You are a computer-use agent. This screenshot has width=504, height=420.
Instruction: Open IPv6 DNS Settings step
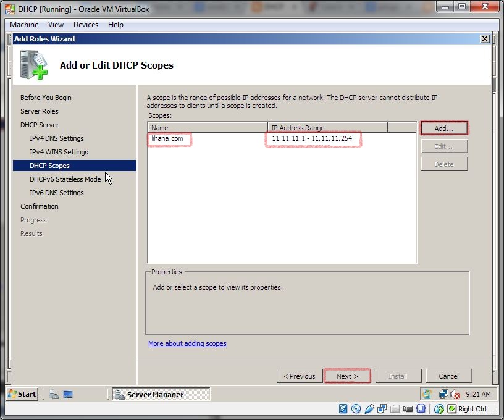click(57, 193)
